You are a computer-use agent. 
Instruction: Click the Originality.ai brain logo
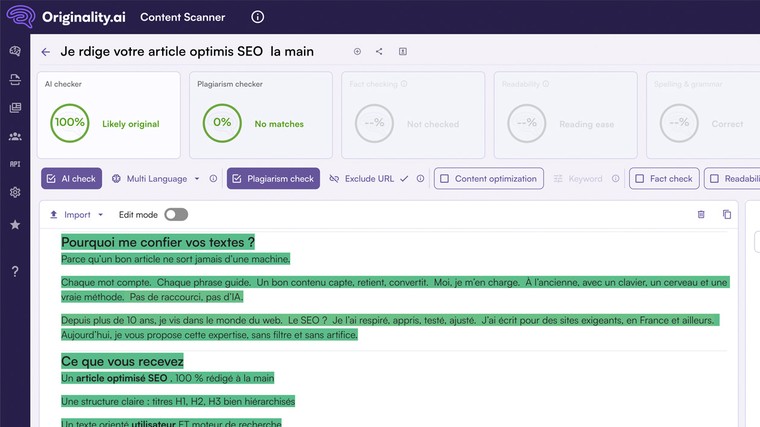(20, 16)
